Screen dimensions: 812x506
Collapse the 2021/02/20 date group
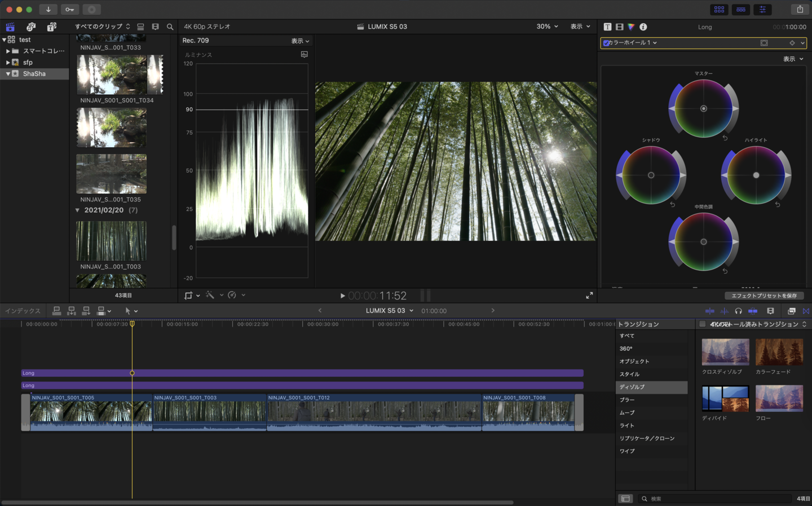point(77,210)
